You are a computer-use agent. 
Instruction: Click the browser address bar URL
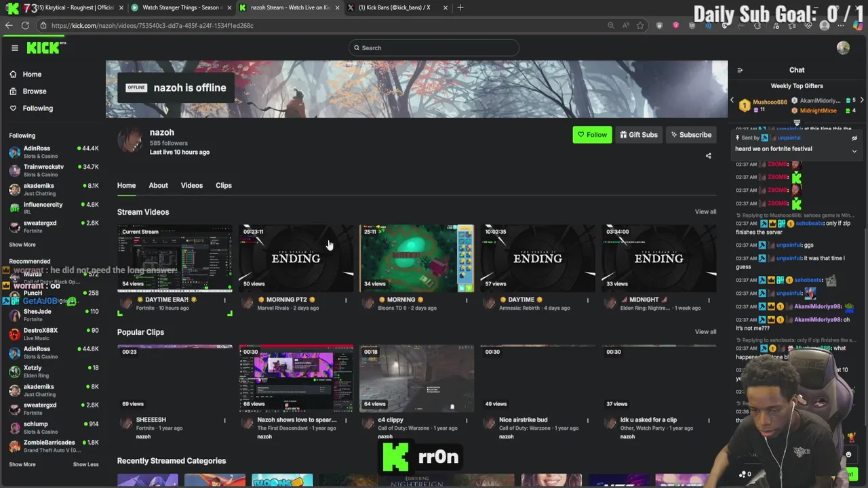[152, 26]
